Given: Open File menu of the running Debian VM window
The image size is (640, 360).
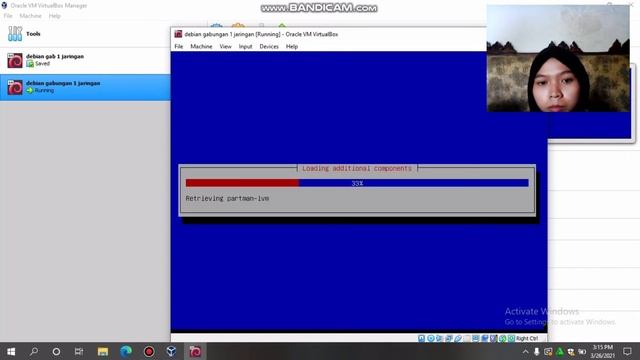Looking at the screenshot, I should click(179, 47).
